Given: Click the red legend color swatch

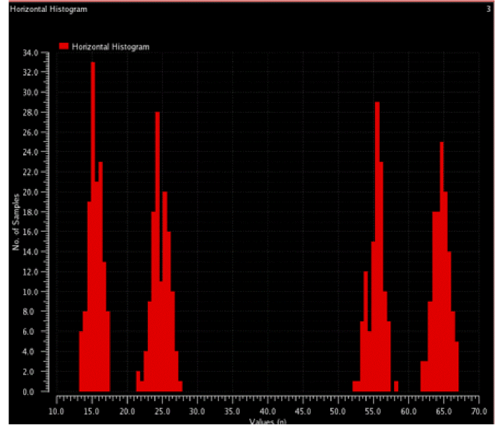Looking at the screenshot, I should 64,46.
